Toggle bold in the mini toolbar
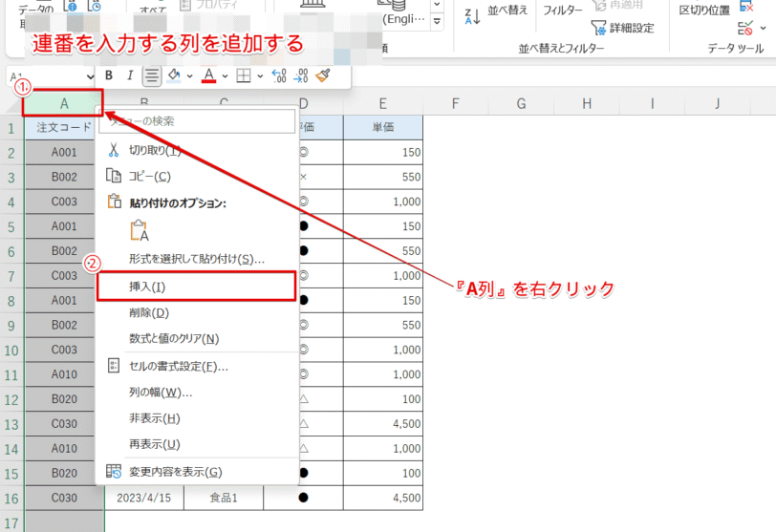The image size is (776, 532). (109, 75)
